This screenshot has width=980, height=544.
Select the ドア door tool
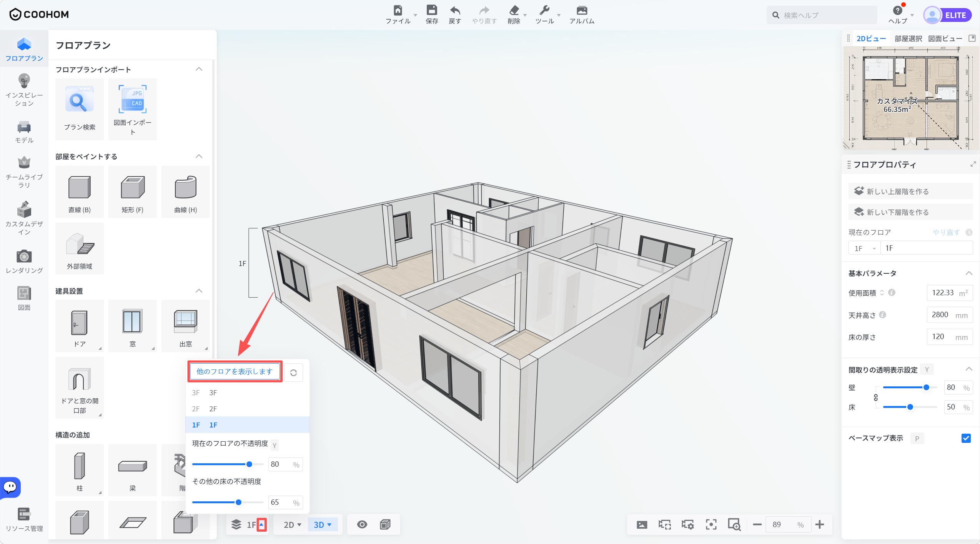[x=80, y=326]
